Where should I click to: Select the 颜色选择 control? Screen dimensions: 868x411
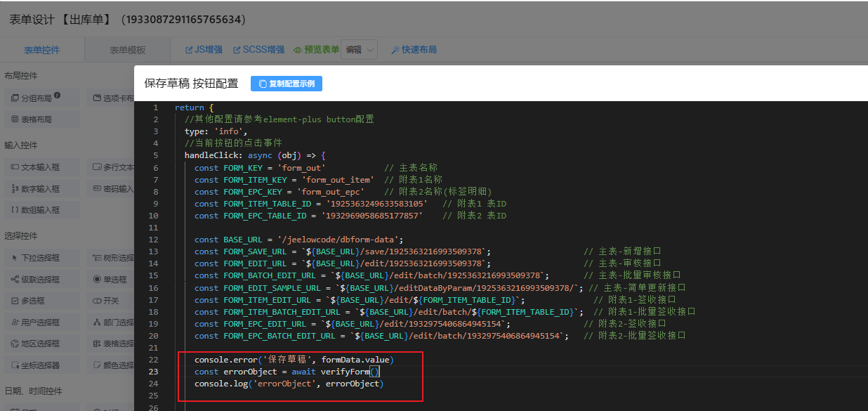(x=112, y=365)
